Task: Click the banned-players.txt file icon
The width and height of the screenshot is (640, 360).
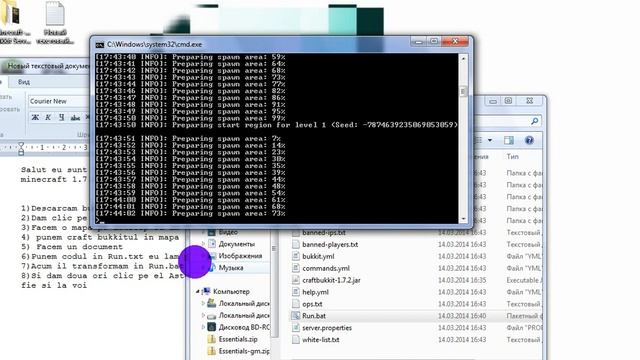Action: (296, 244)
